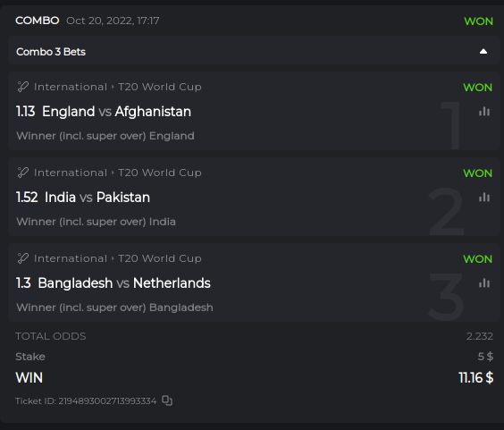Click the 11.16 $ win amount
This screenshot has height=430, width=504.
475,377
